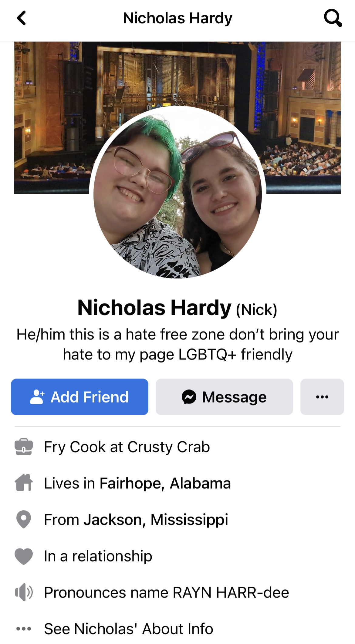Click the house icon beside Fairhope
Screen dimensions: 355x644
(24, 483)
